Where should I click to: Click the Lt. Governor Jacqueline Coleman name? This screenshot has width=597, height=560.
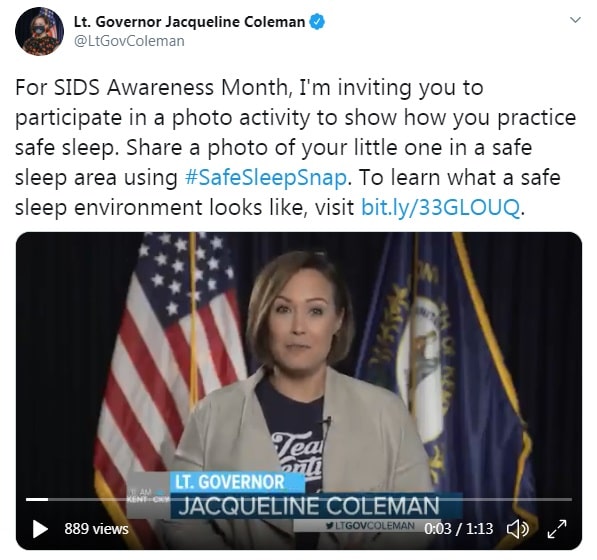click(189, 22)
